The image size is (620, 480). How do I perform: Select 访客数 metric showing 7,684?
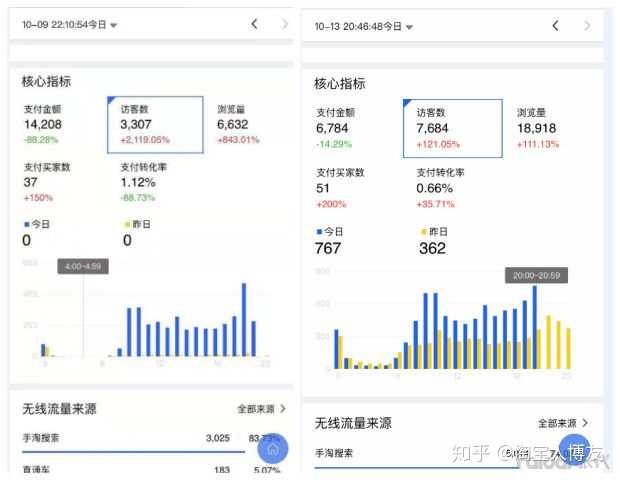point(452,129)
